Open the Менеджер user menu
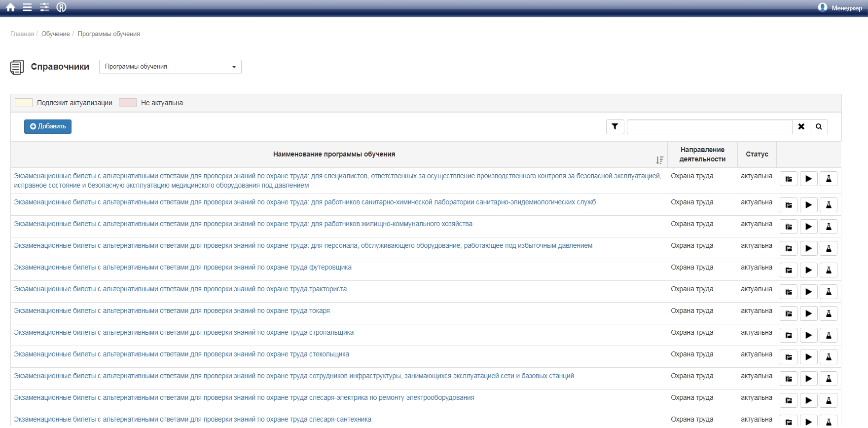This screenshot has height=428, width=868. [x=840, y=8]
